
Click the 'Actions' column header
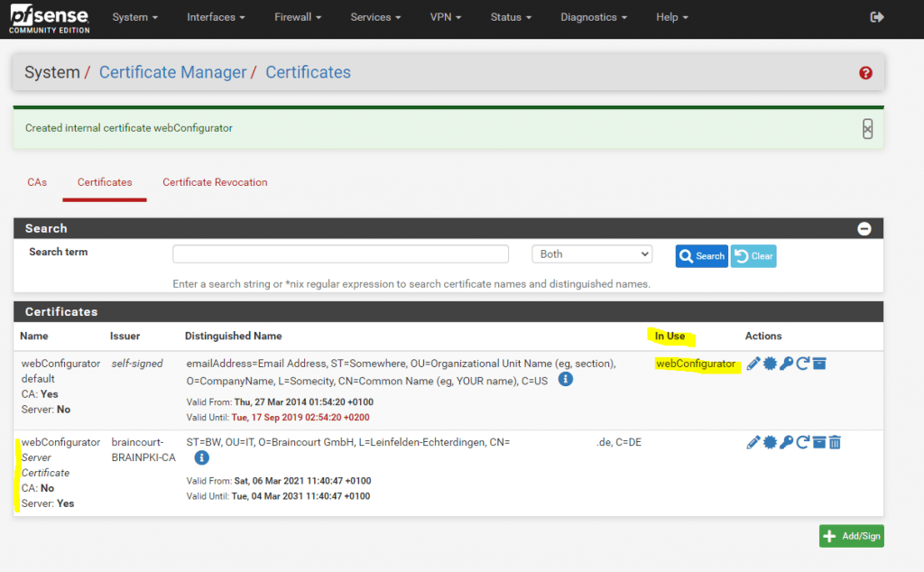[x=763, y=336]
